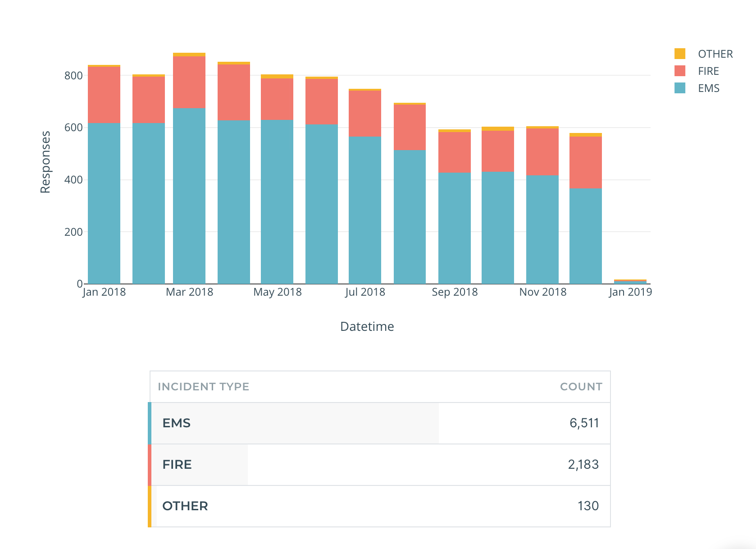Click the INCIDENT TYPE column header
This screenshot has width=756, height=549.
click(203, 387)
